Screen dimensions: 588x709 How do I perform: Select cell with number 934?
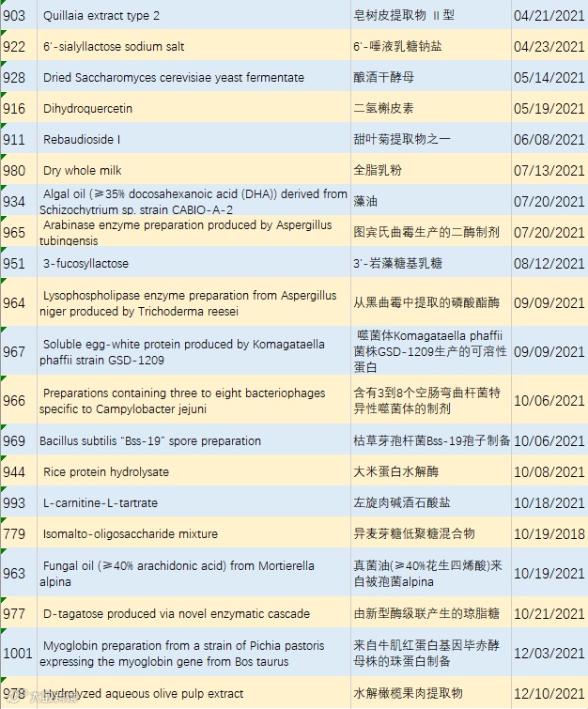19,201
